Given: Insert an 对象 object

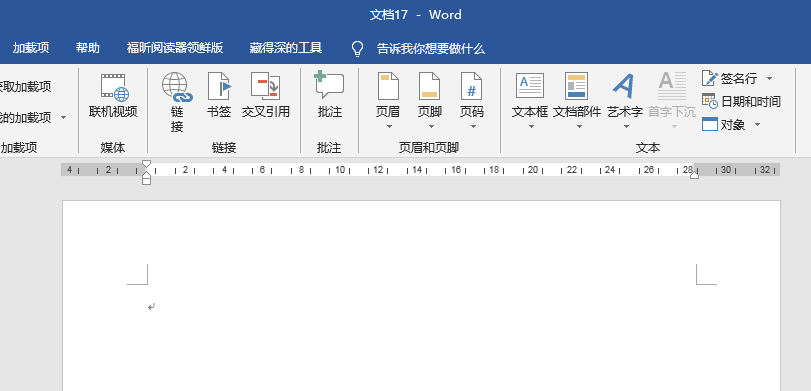Looking at the screenshot, I should (x=724, y=125).
